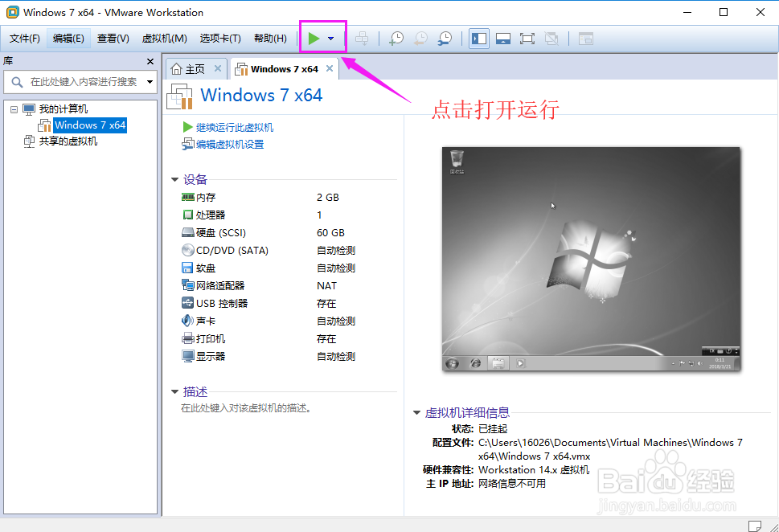Click 继续运行此虚拟机 link
Image resolution: width=779 pixels, height=532 pixels.
[x=235, y=128]
